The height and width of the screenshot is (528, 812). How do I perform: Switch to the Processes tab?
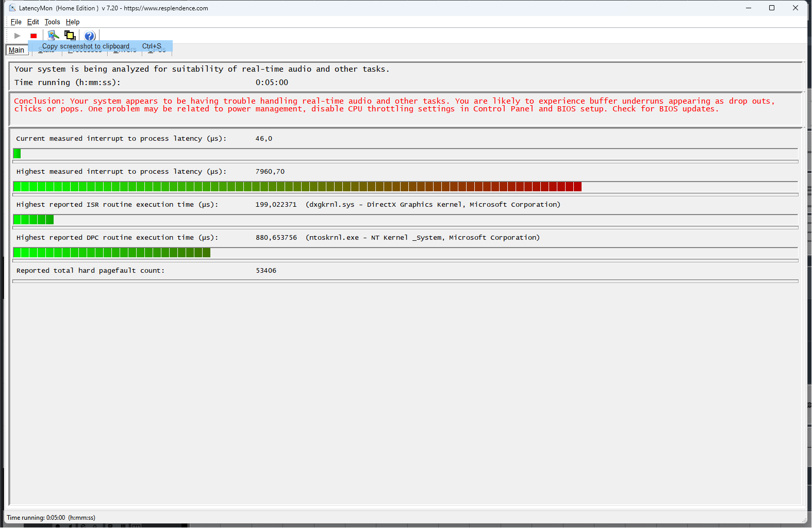(x=85, y=51)
